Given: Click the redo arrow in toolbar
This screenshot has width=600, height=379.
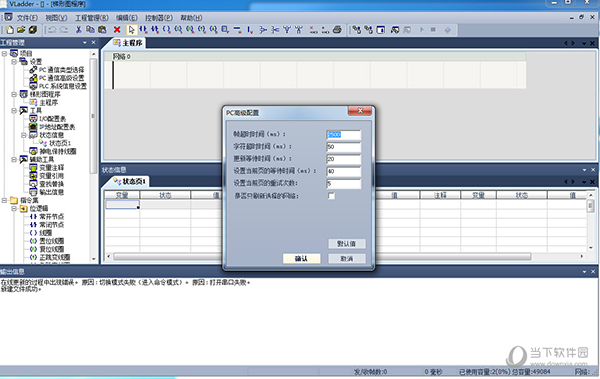Looking at the screenshot, I should [64, 30].
